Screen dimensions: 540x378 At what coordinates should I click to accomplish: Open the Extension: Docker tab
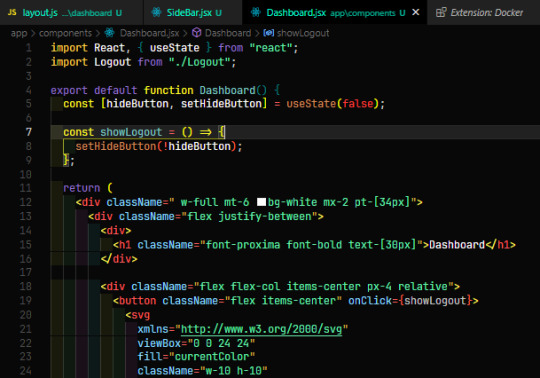click(x=484, y=13)
